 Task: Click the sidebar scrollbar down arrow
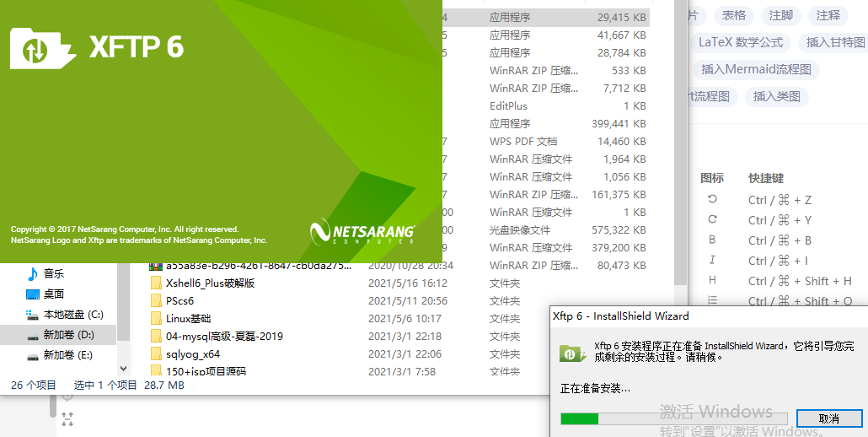pyautogui.click(x=123, y=369)
